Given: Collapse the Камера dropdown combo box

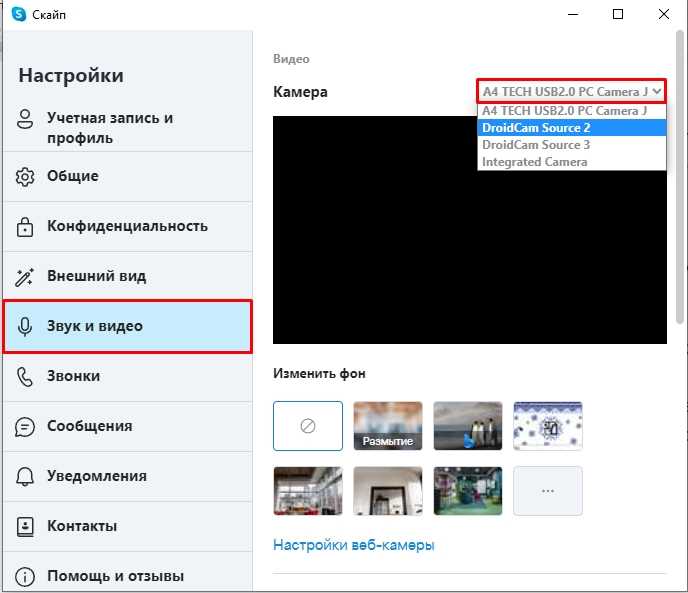Looking at the screenshot, I should (x=571, y=91).
